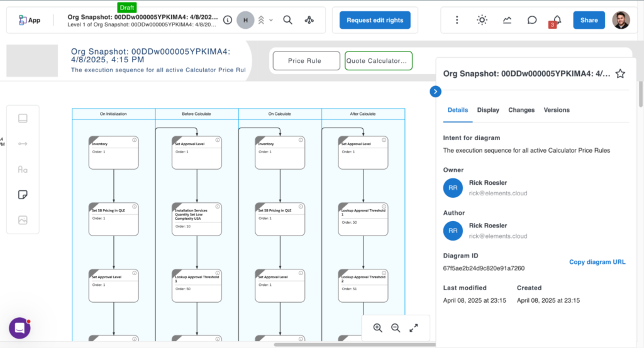This screenshot has height=348, width=644.
Task: Zoom in on the diagram
Action: coord(377,328)
